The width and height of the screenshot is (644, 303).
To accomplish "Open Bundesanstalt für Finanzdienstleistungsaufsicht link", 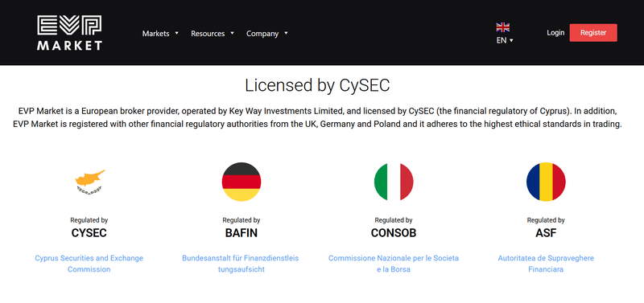I will [x=241, y=264].
